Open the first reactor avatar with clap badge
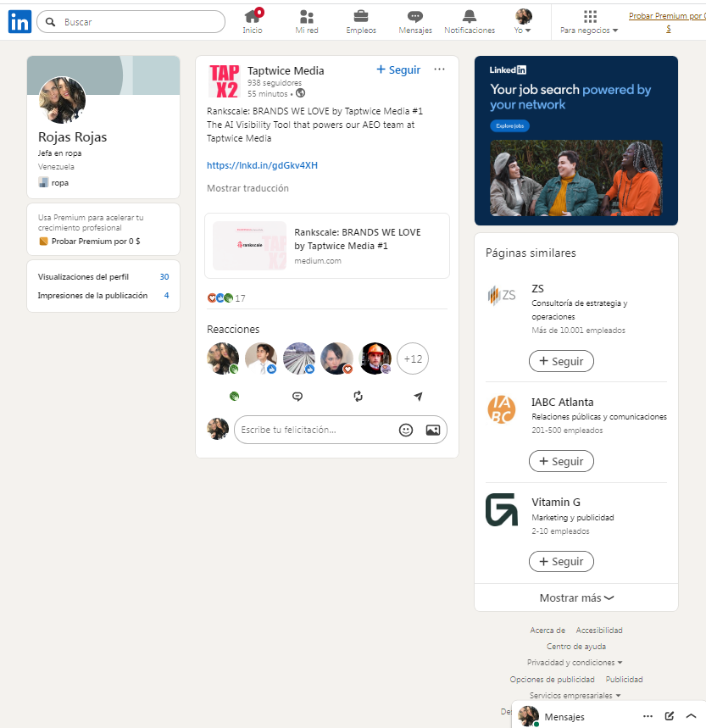 point(223,358)
